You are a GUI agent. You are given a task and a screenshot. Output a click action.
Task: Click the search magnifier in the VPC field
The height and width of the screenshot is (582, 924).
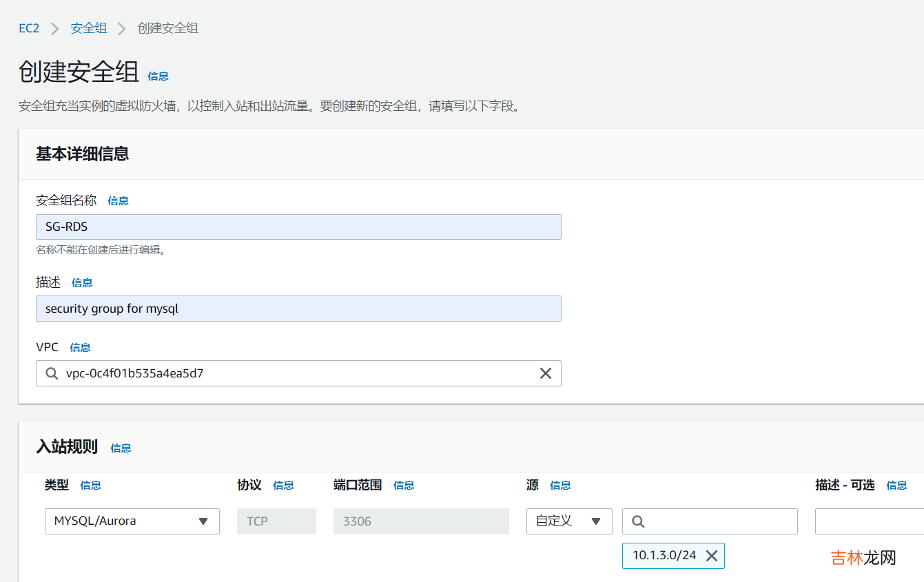(52, 373)
